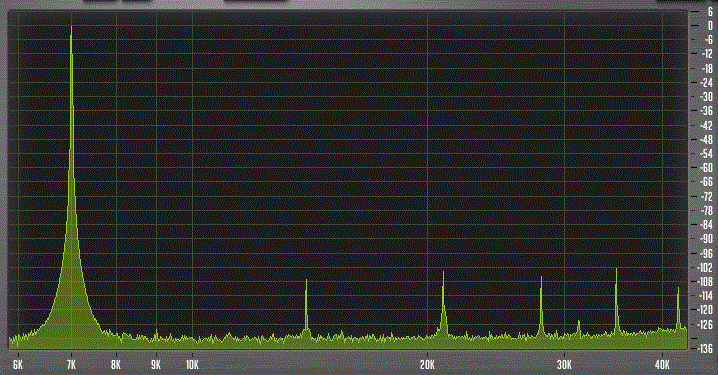Click the -136 dB bottom scale label

706,348
